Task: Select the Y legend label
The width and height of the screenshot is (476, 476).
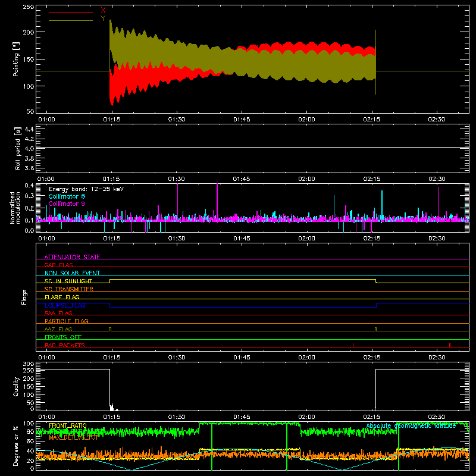Action: tap(103, 18)
